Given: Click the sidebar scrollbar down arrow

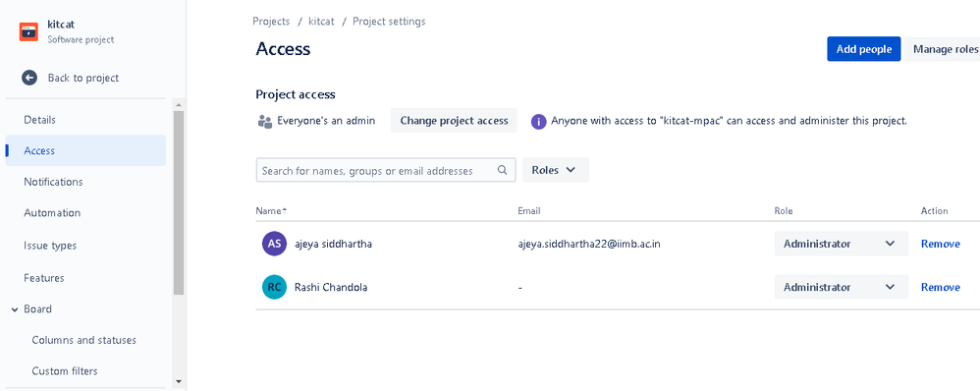Looking at the screenshot, I should 178,380.
